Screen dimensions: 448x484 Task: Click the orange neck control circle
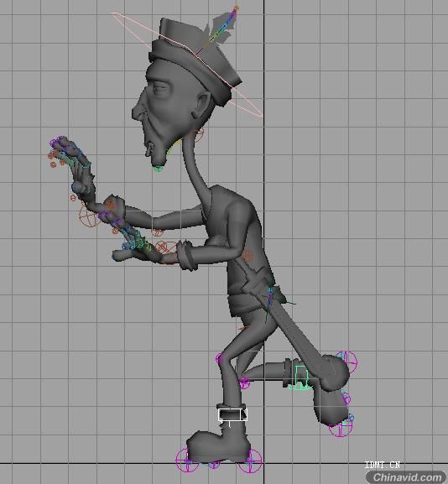point(199,135)
